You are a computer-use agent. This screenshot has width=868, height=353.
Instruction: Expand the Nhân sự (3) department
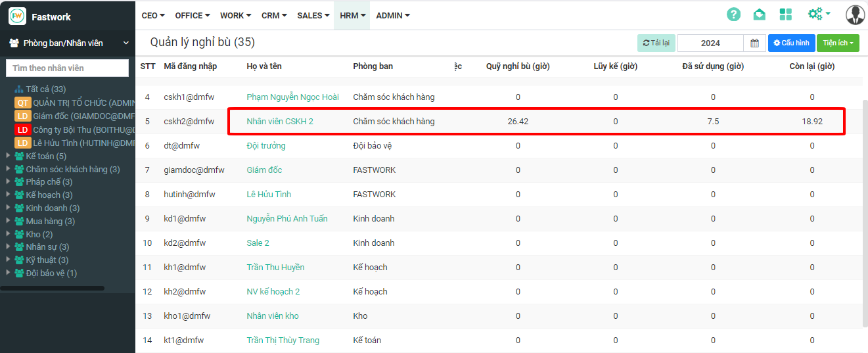(x=8, y=247)
